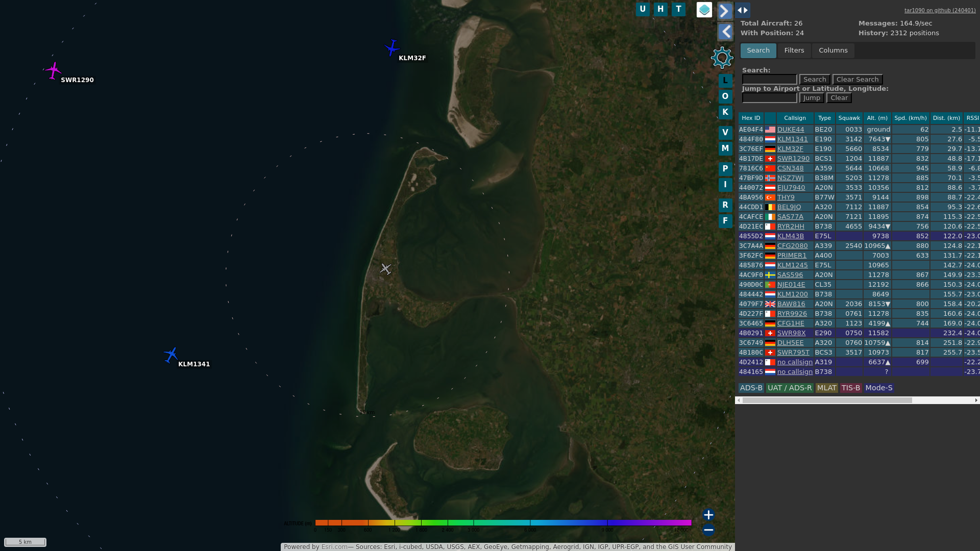Click the double-arrow sidebar toggle button
980x551 pixels.
(x=743, y=10)
